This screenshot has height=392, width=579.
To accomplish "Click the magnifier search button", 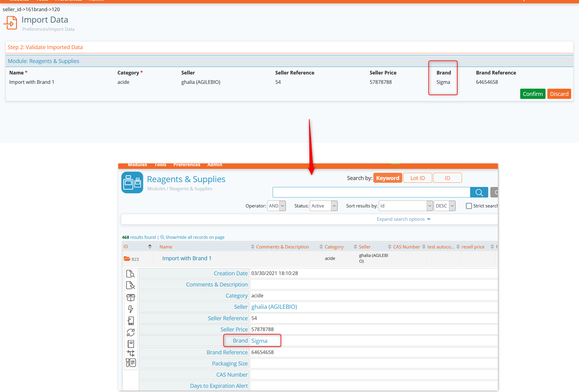I will click(479, 192).
